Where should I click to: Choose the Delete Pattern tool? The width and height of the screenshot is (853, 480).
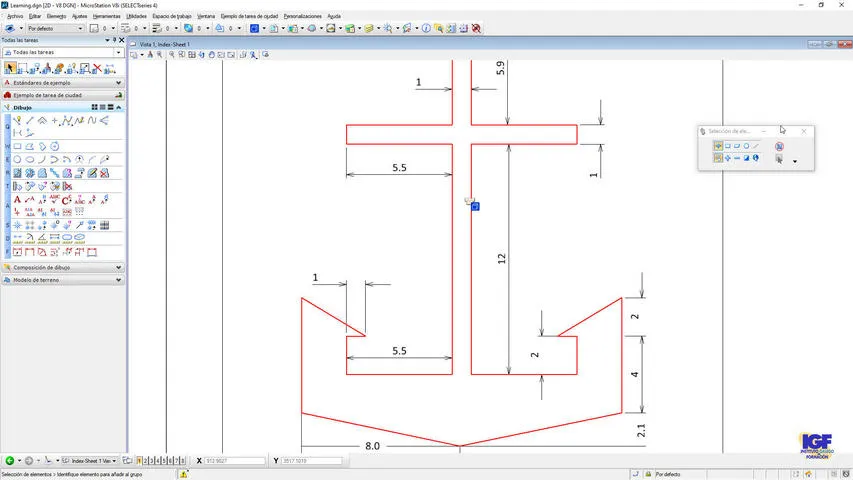coord(104,173)
